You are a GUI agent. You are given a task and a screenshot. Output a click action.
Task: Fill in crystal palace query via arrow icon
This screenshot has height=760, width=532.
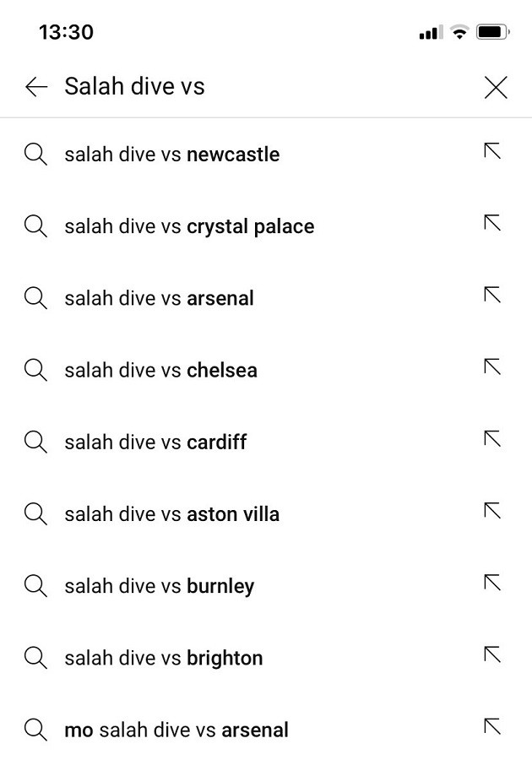492,223
